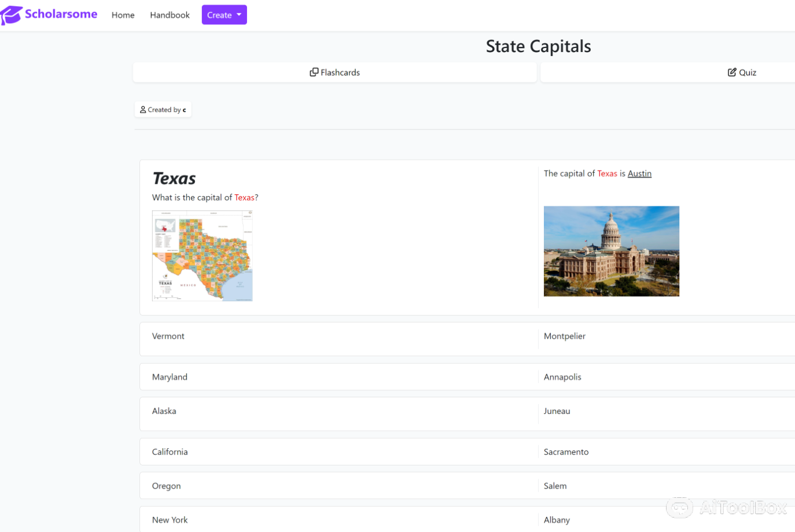
Task: Open the Texas Capitol building photo
Action: [611, 251]
